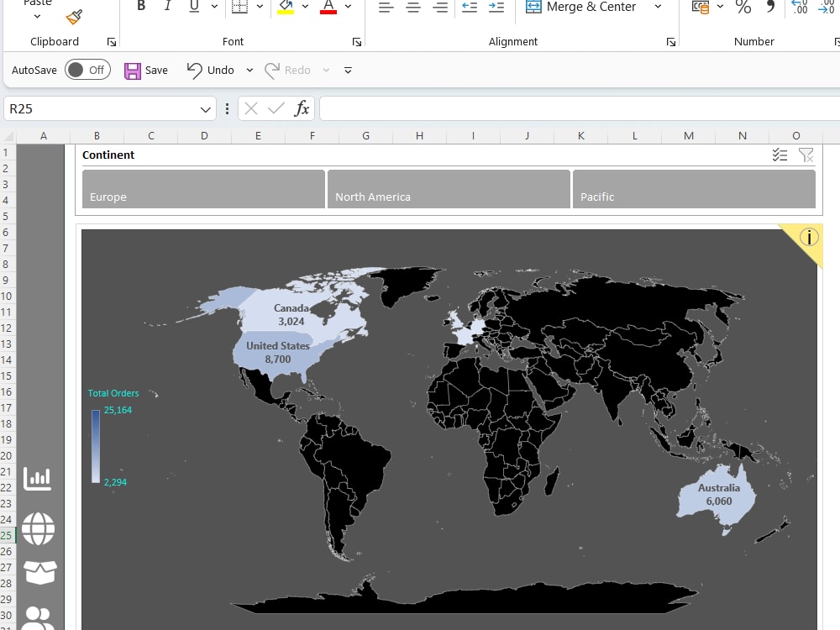840x630 pixels.
Task: Open underline style dropdown arrow
Action: coord(214,7)
